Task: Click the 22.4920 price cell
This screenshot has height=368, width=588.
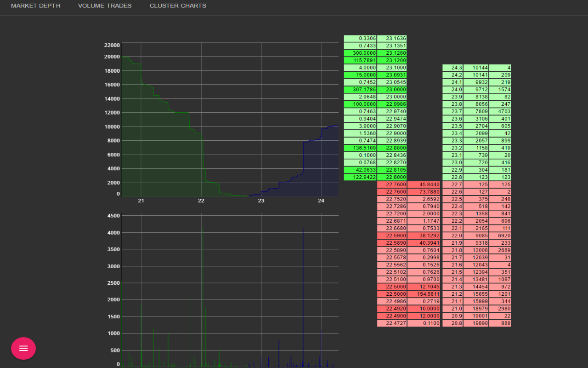Action: pyautogui.click(x=392, y=309)
